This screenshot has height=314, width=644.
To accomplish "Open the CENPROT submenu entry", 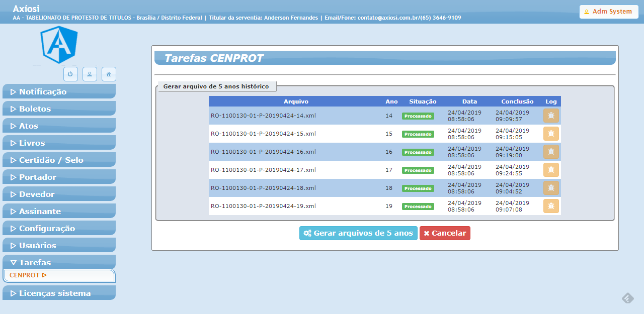I will click(x=59, y=275).
